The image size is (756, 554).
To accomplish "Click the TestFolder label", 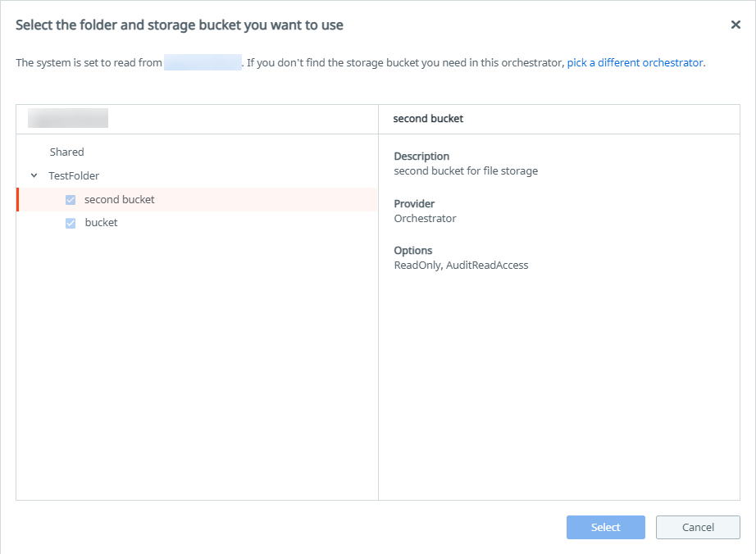I will pyautogui.click(x=74, y=175).
